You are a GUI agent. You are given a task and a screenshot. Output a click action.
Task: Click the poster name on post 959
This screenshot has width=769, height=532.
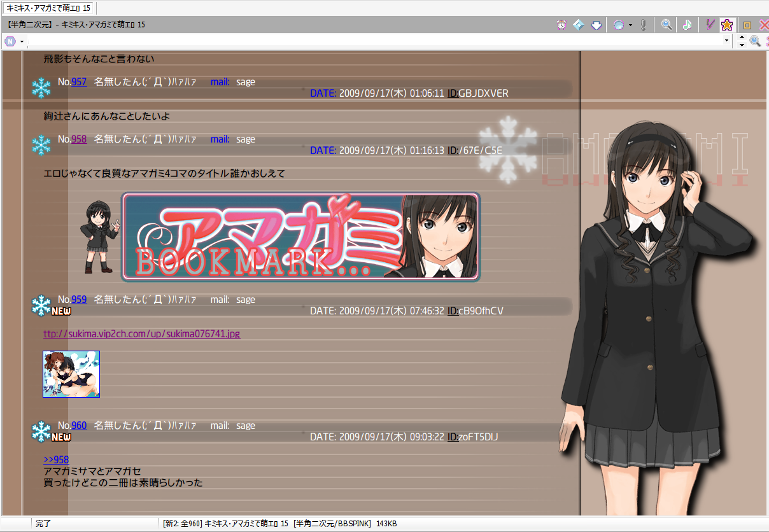pos(145,300)
